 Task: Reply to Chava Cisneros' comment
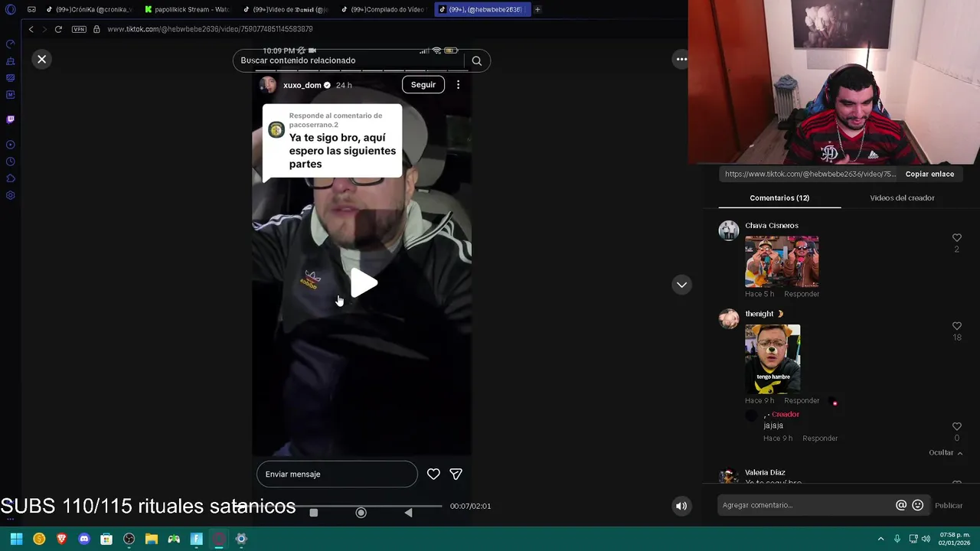pos(802,294)
